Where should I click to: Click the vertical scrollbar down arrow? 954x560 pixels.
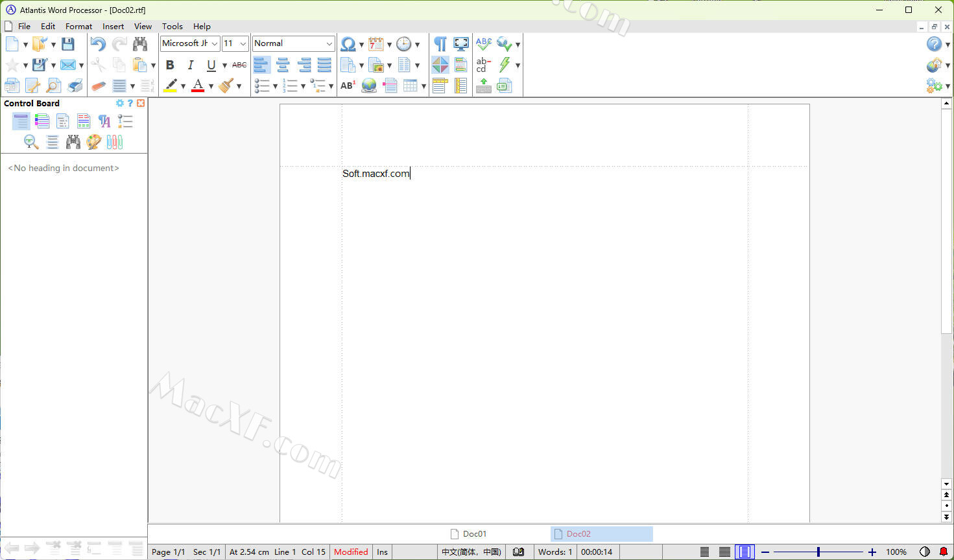click(x=946, y=484)
